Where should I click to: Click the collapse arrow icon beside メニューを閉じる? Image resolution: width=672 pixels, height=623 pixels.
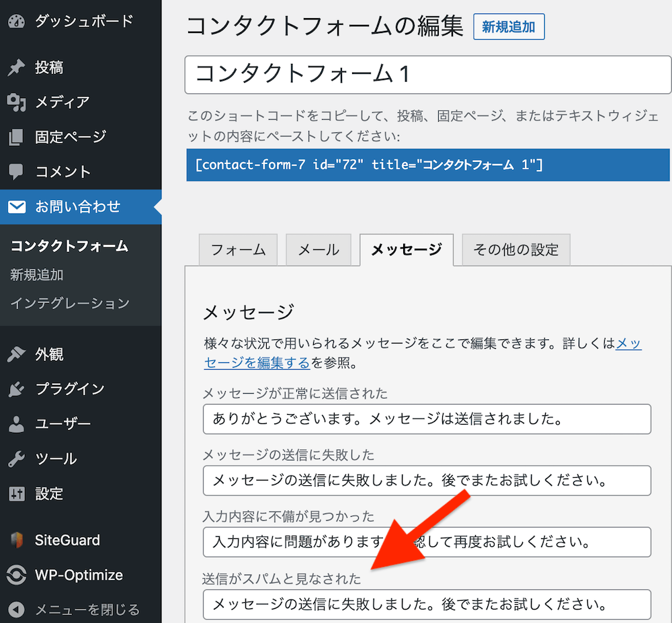[16, 610]
